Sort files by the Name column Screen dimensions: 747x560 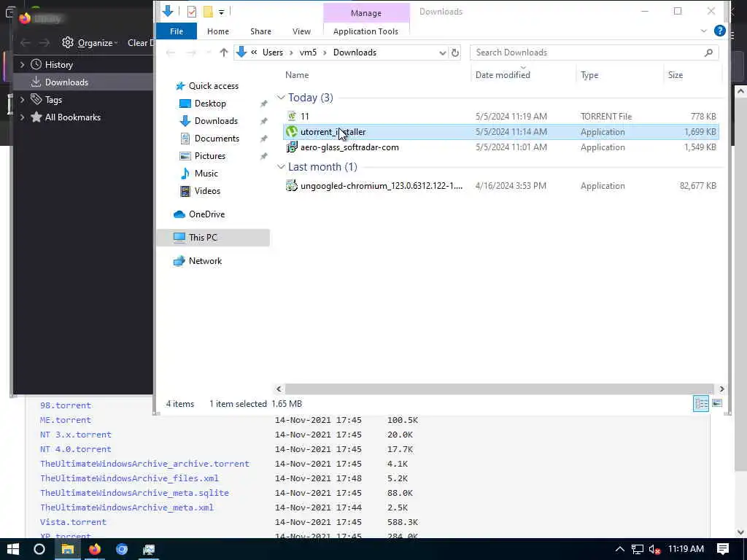click(297, 75)
